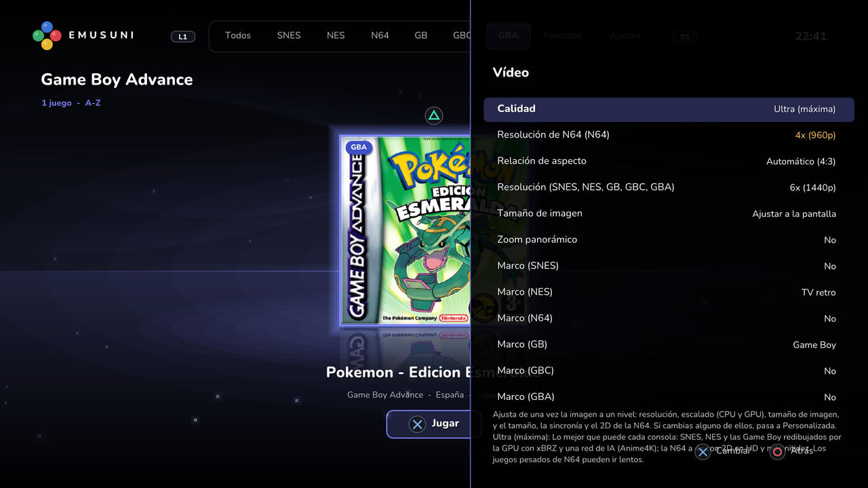Switch to the Todos tab

(238, 36)
